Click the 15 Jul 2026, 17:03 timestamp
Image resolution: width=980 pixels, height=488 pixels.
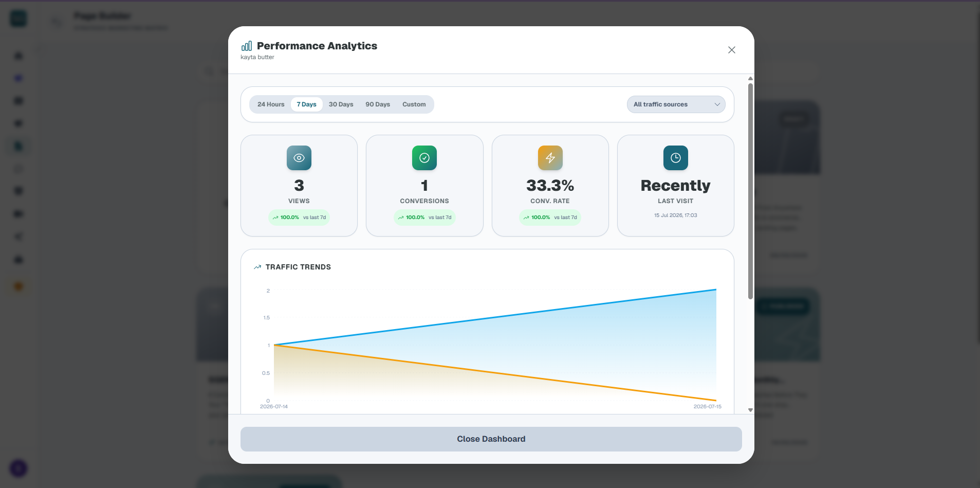click(676, 215)
